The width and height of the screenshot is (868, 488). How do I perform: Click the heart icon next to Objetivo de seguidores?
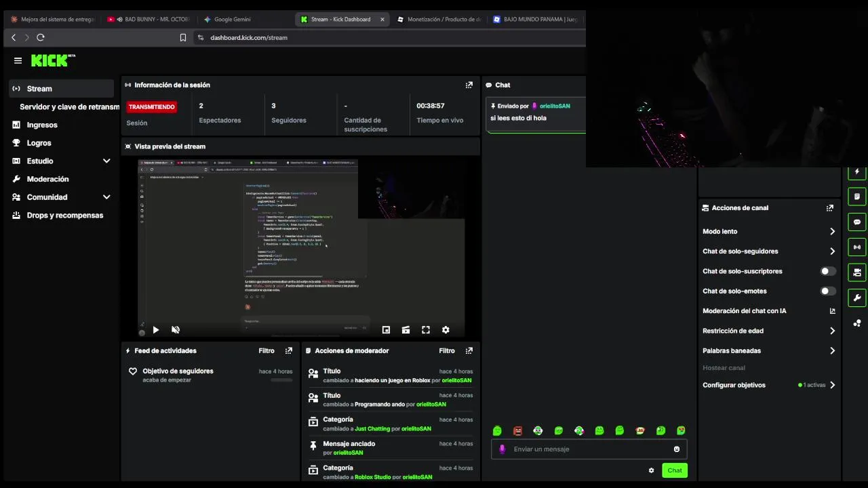tap(133, 371)
